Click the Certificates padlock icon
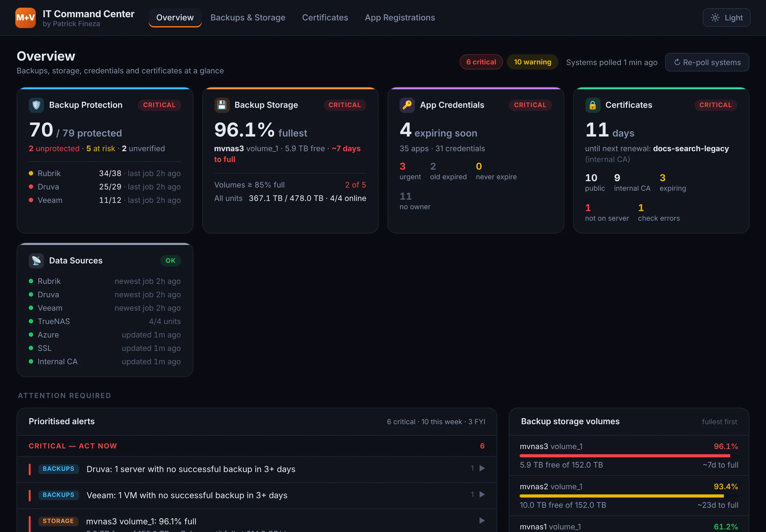Viewport: 766px width, 532px height. coord(593,105)
